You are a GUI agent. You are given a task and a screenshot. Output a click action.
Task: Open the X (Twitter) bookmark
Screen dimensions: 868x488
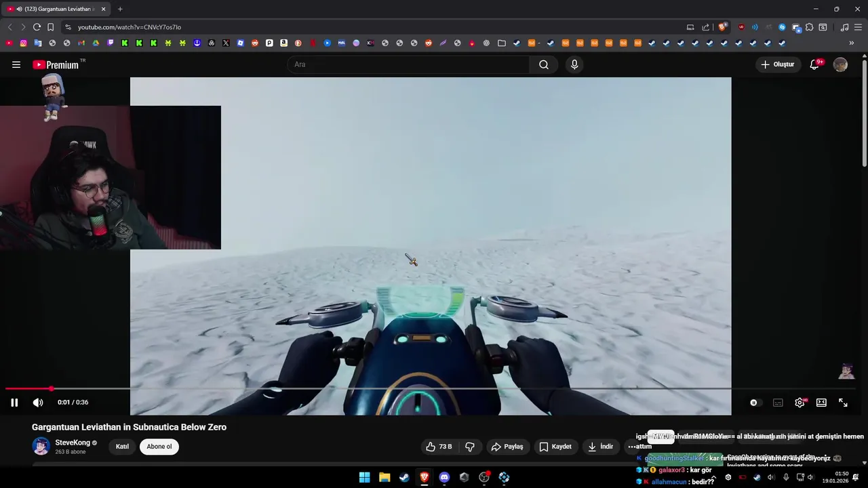[x=226, y=43]
